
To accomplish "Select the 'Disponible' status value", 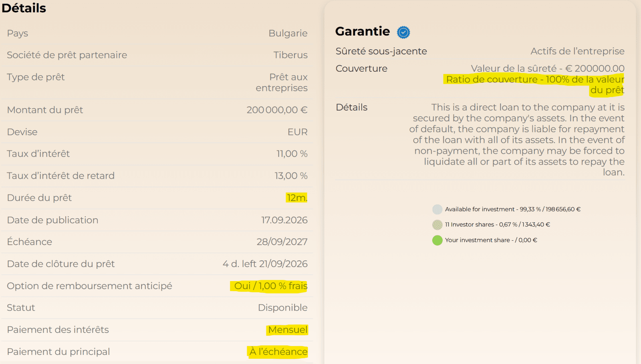I will point(283,308).
